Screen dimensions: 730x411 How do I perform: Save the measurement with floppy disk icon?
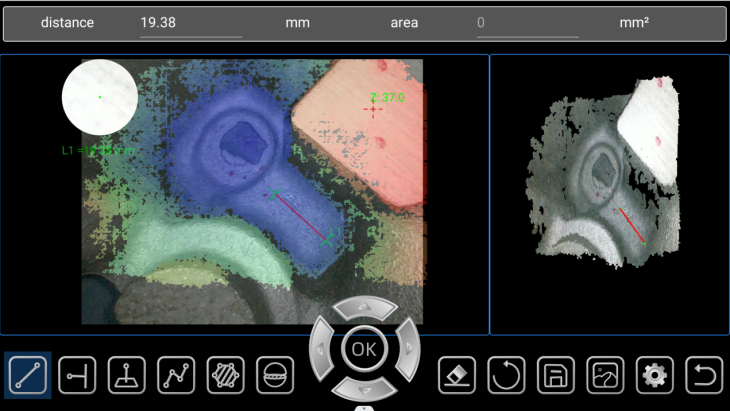tap(556, 376)
